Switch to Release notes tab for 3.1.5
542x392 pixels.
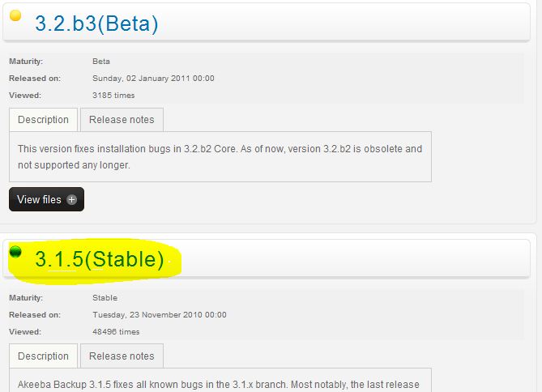122,356
